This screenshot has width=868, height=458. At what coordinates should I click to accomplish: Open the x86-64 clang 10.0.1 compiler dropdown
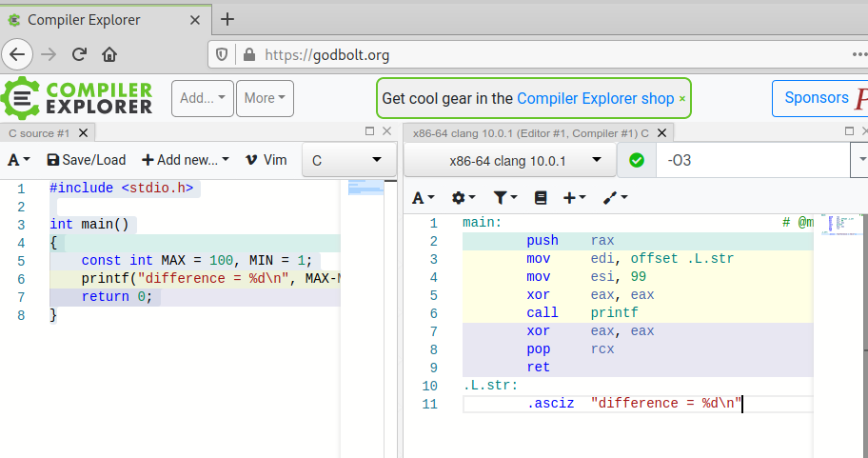point(509,160)
